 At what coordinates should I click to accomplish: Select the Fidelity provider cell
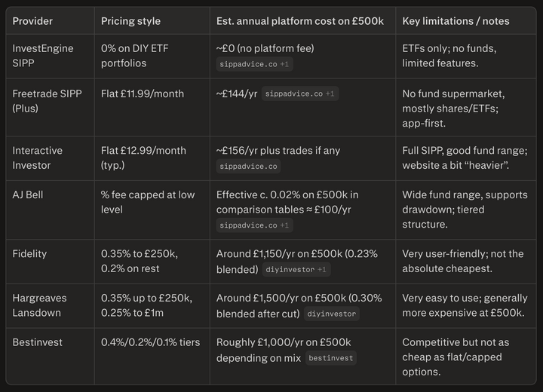(x=29, y=254)
